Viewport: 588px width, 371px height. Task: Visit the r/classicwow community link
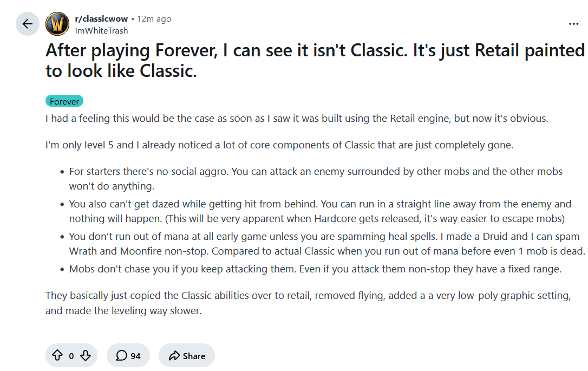[101, 19]
